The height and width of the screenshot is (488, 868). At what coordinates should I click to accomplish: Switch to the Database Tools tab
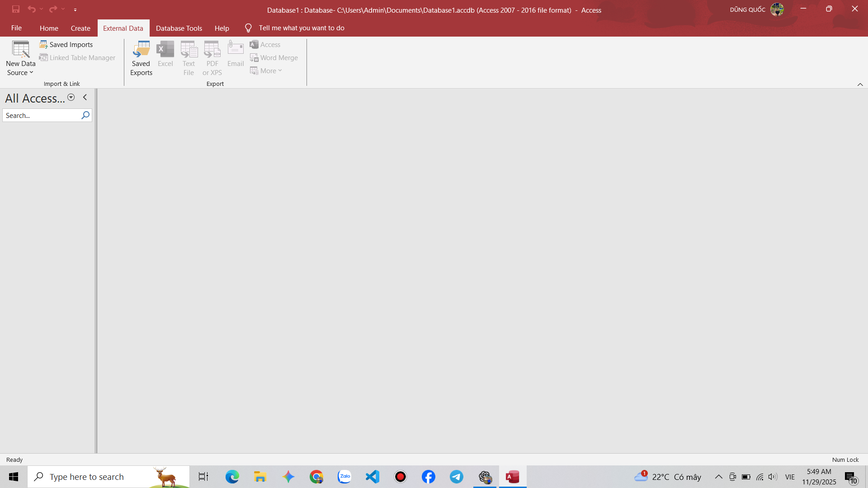(179, 28)
